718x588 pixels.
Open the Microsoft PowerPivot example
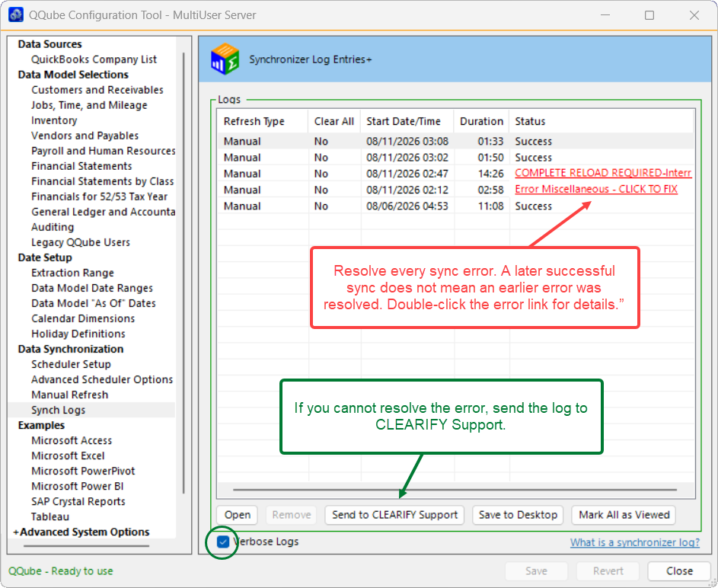[x=83, y=471]
